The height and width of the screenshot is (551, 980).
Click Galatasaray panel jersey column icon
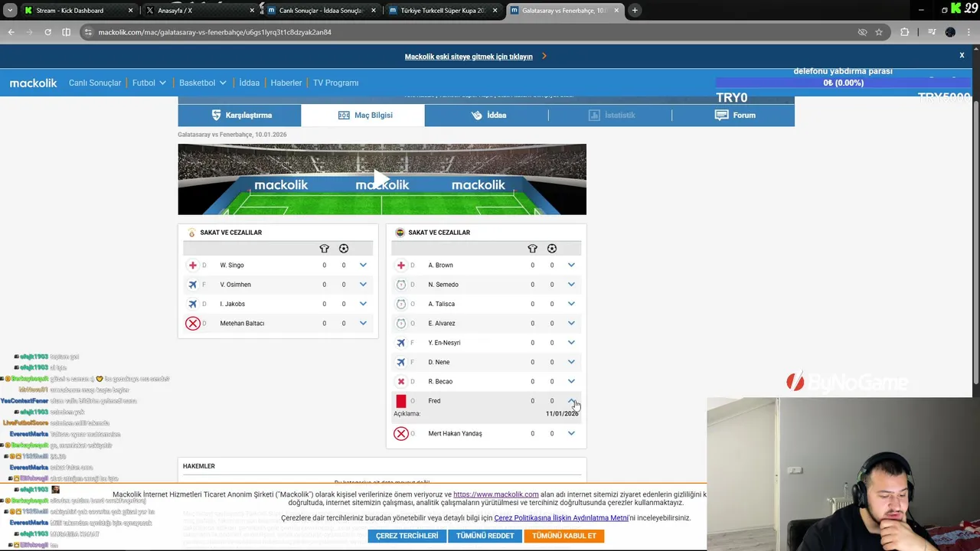pyautogui.click(x=324, y=249)
